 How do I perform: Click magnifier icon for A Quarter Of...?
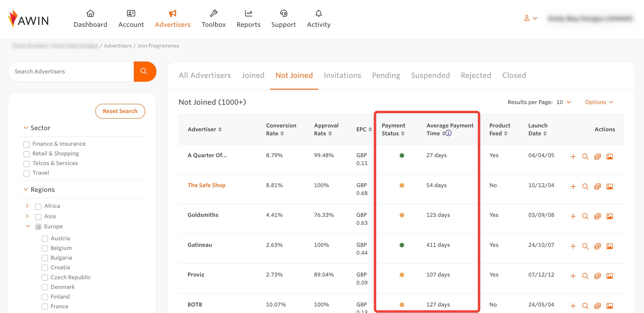tap(585, 156)
